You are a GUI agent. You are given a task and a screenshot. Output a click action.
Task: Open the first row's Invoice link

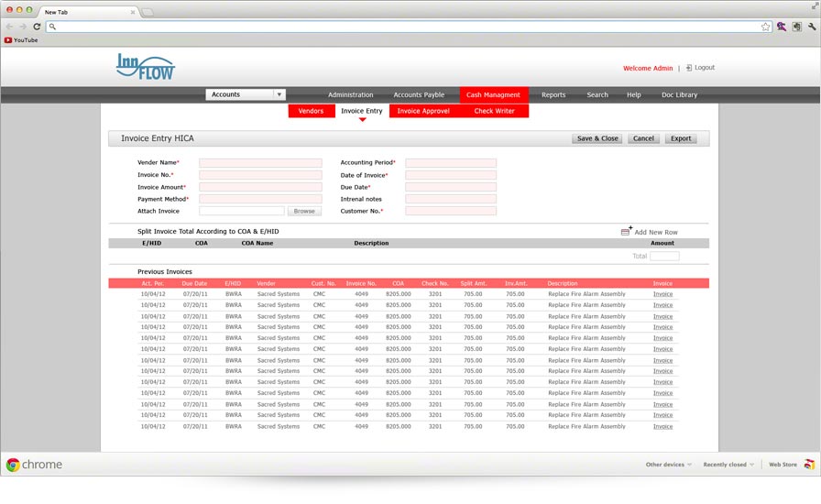click(662, 294)
